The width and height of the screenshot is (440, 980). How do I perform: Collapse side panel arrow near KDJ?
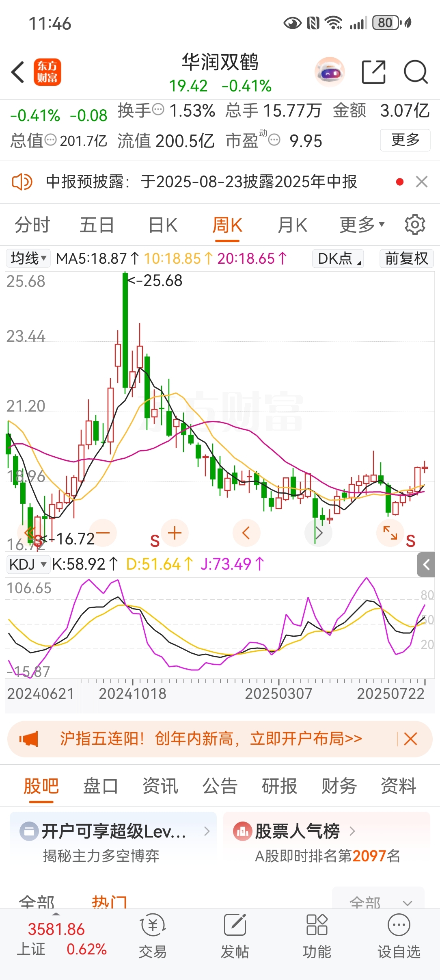tap(426, 564)
